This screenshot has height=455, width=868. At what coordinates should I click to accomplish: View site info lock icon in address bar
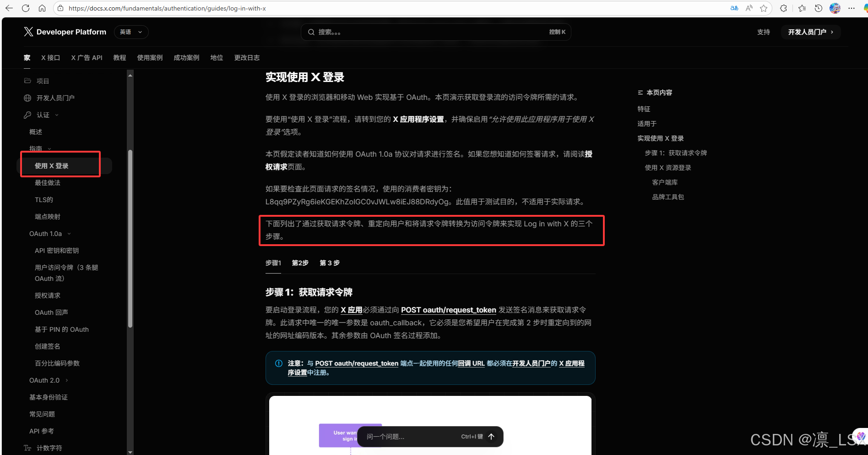(60, 8)
